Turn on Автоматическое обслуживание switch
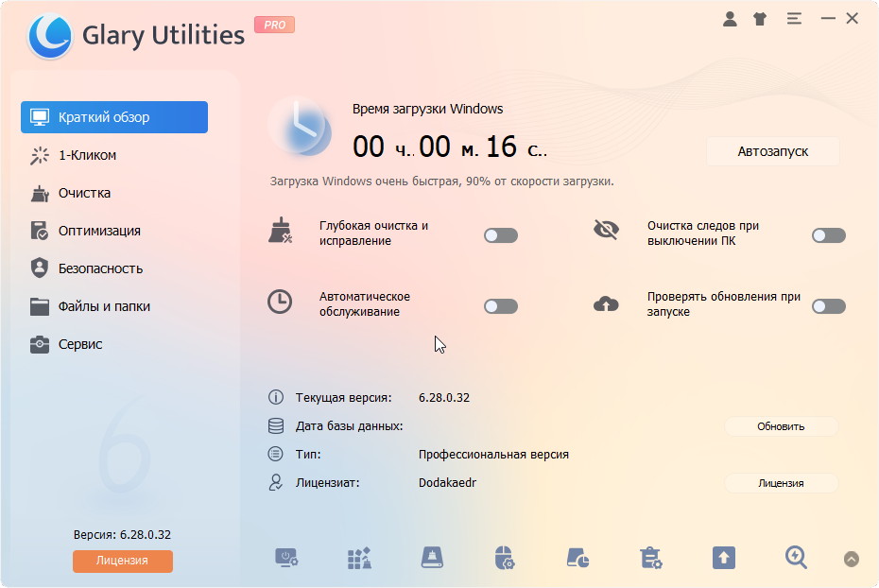The height and width of the screenshot is (588, 879). (x=501, y=306)
